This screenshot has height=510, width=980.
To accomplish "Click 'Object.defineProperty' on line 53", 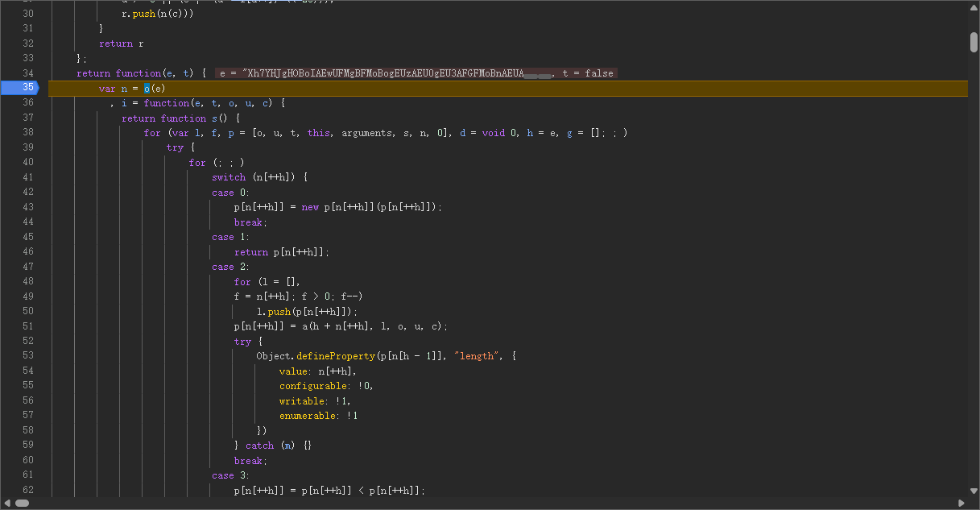I will tap(315, 356).
